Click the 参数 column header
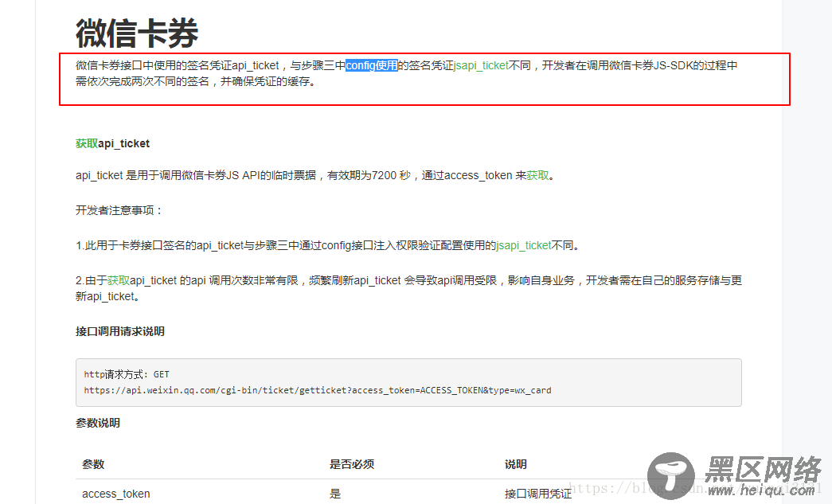 coord(93,464)
